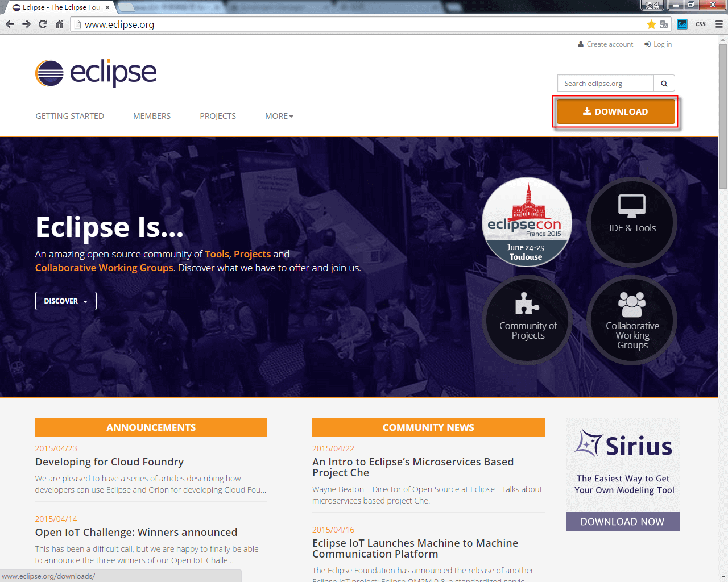The image size is (728, 582).
Task: Click DOWNLOAD NOW on the Sirius ad
Action: (x=622, y=521)
